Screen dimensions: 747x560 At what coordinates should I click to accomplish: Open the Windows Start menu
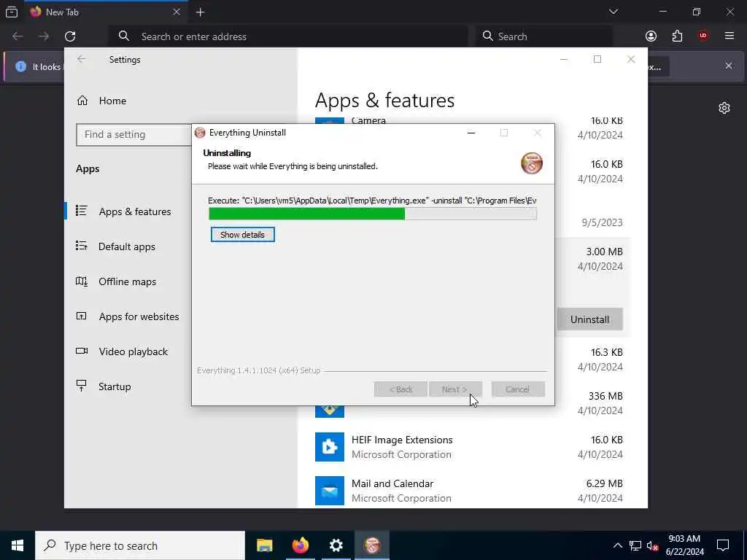point(18,545)
